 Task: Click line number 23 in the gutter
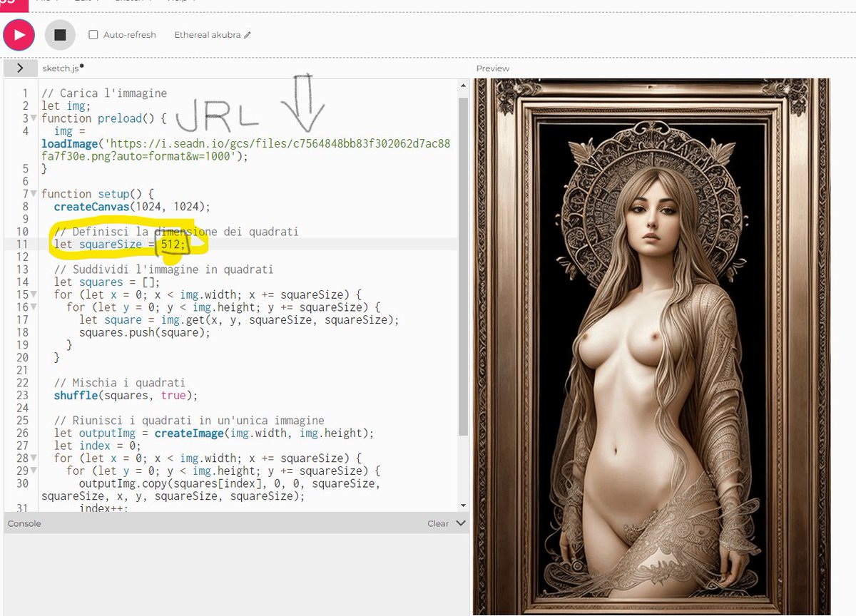click(21, 396)
